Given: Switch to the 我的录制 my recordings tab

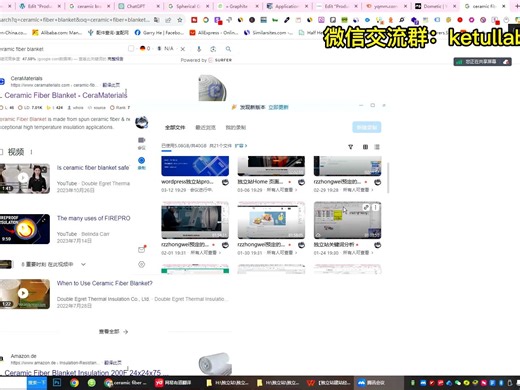Looking at the screenshot, I should tap(236, 127).
